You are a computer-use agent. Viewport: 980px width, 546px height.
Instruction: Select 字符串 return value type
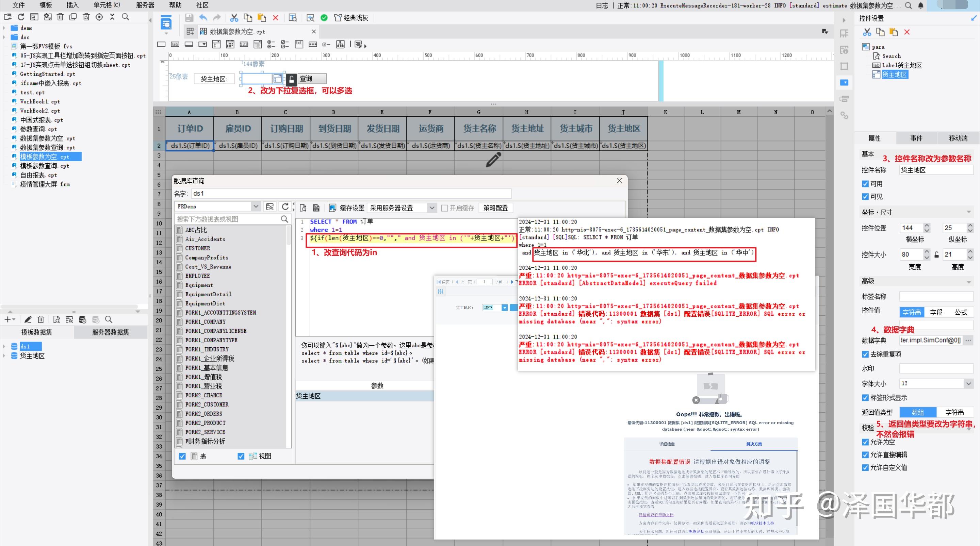point(954,413)
